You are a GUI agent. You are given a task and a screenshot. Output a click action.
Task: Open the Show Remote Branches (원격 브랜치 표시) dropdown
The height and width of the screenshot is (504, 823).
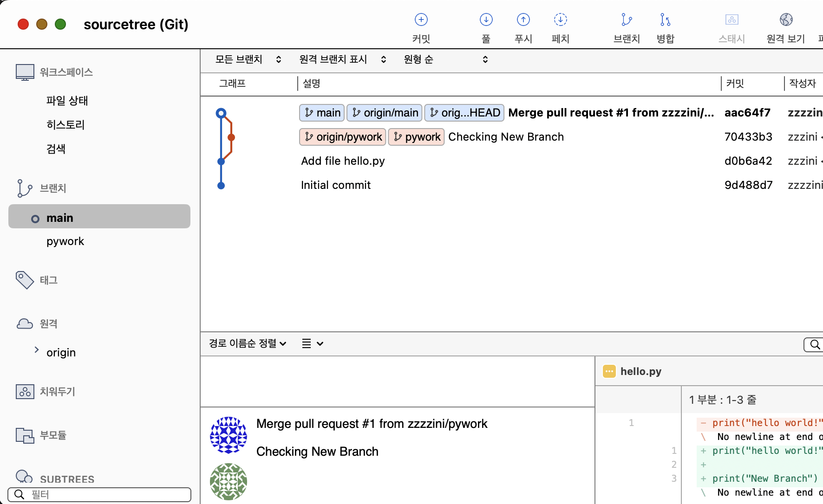coord(343,59)
